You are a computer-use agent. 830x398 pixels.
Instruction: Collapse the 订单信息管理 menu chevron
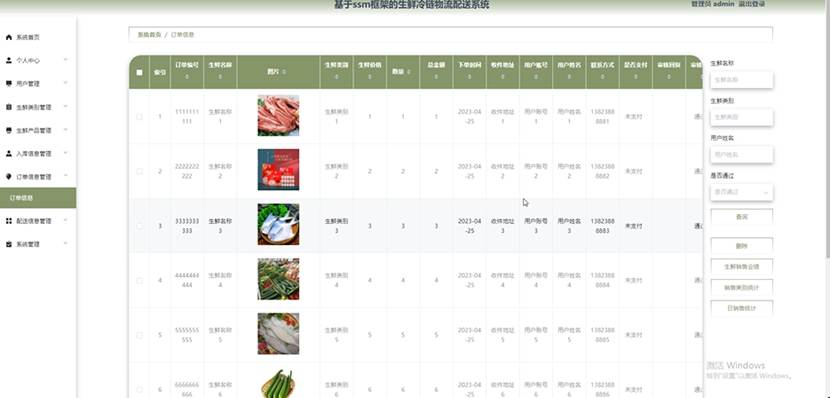pos(66,176)
